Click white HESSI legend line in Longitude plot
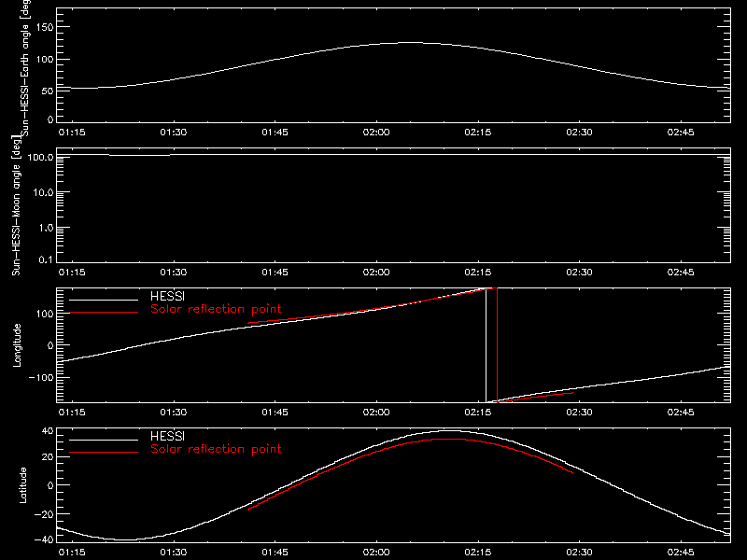The height and width of the screenshot is (560, 747). 104,300
